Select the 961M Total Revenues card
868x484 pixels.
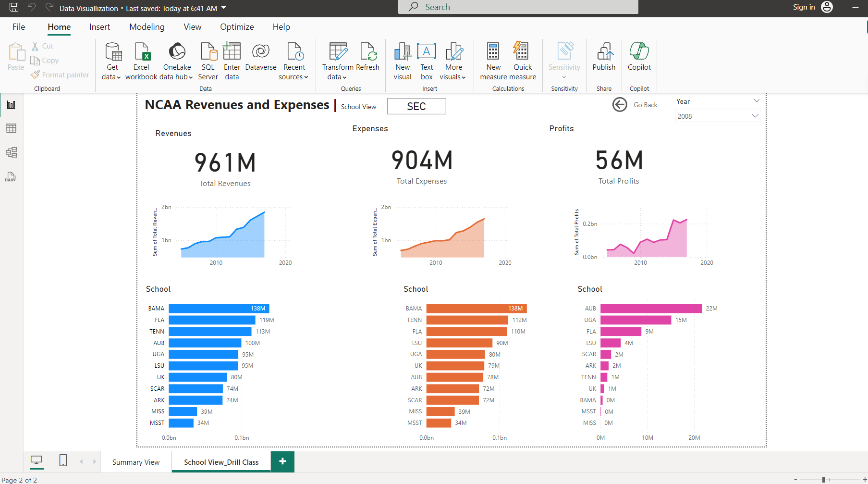225,168
